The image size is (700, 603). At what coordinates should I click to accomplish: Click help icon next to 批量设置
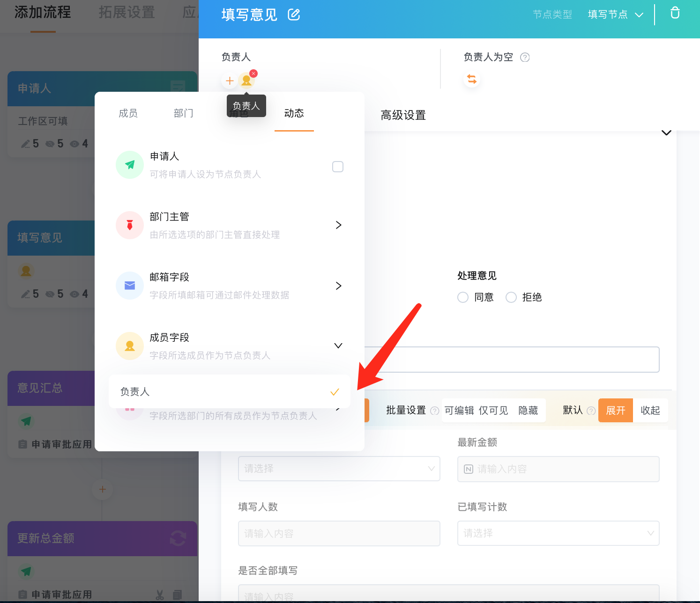(435, 411)
